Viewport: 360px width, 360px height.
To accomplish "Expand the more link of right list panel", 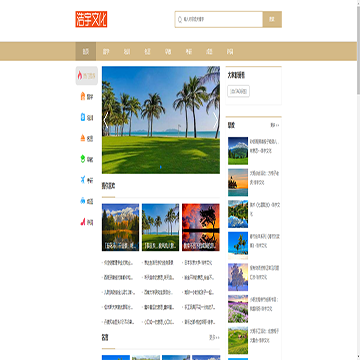I will [275, 125].
